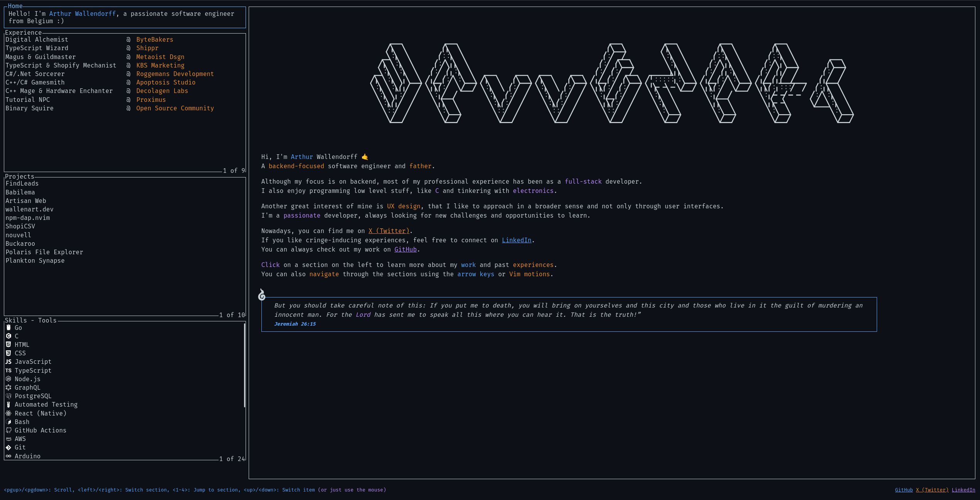
Task: Click the Jeremiah 26:15 verse reference
Action: pyautogui.click(x=295, y=324)
